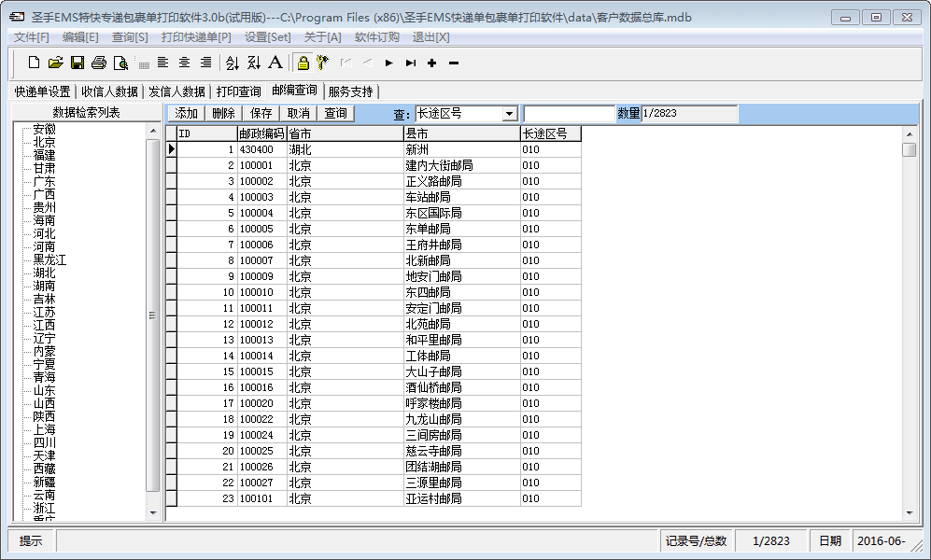This screenshot has width=931, height=560.
Task: Click the province tree scroll down arrow
Action: (x=153, y=513)
